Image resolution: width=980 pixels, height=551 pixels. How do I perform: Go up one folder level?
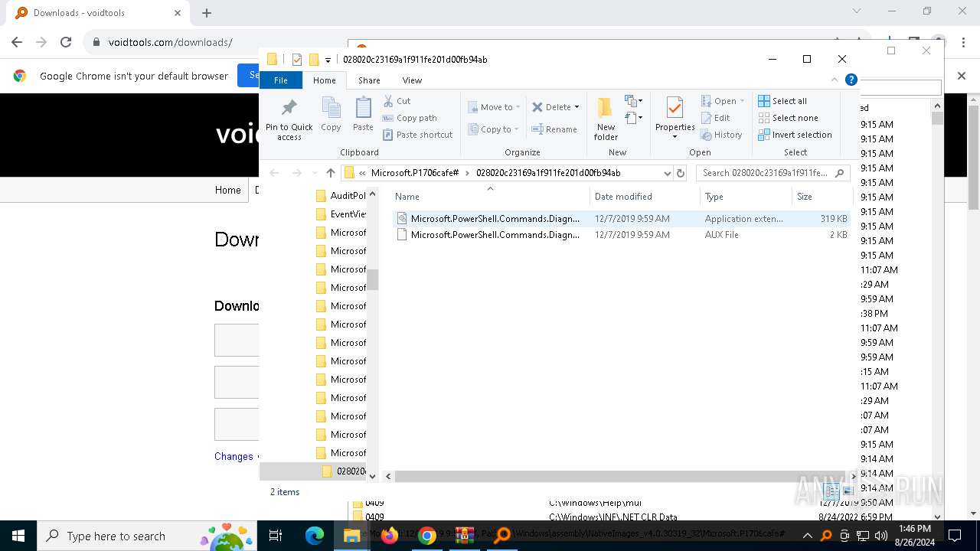point(331,173)
